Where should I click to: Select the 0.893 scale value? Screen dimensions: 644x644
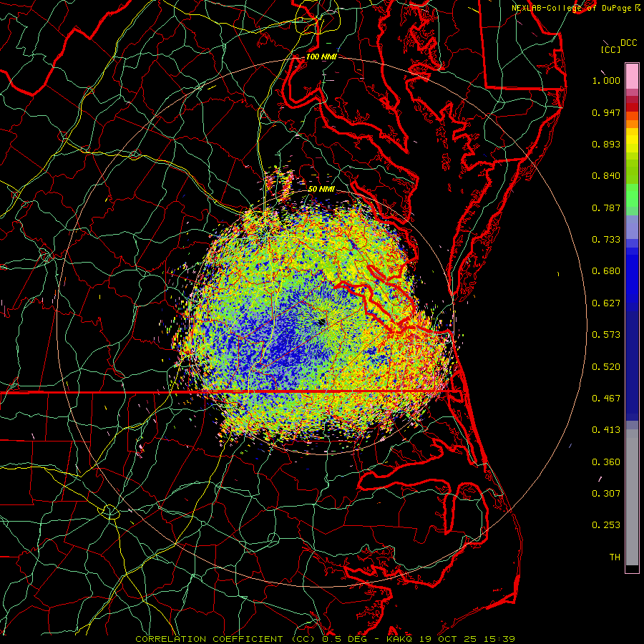click(x=606, y=144)
